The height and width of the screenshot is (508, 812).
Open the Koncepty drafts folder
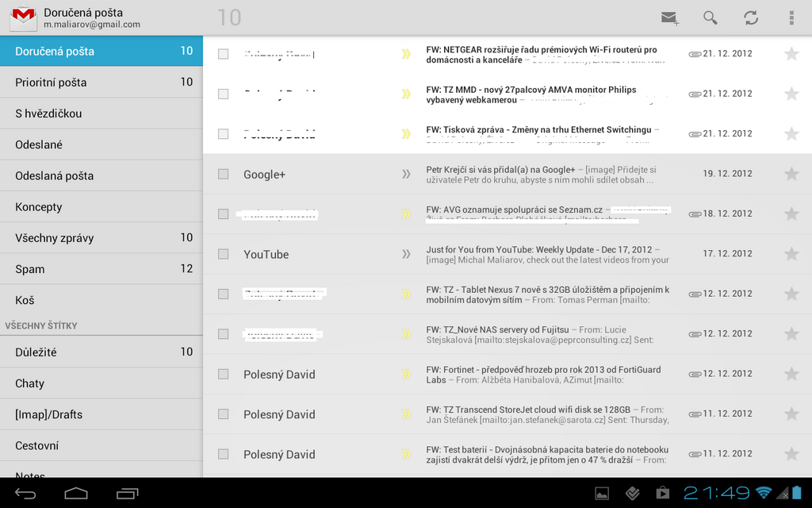pyautogui.click(x=101, y=207)
